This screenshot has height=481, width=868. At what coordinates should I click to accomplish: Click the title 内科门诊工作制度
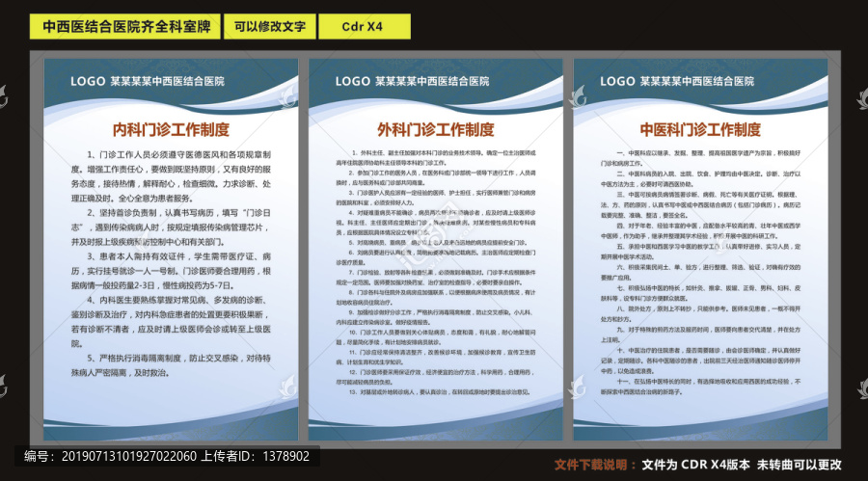[x=171, y=130]
